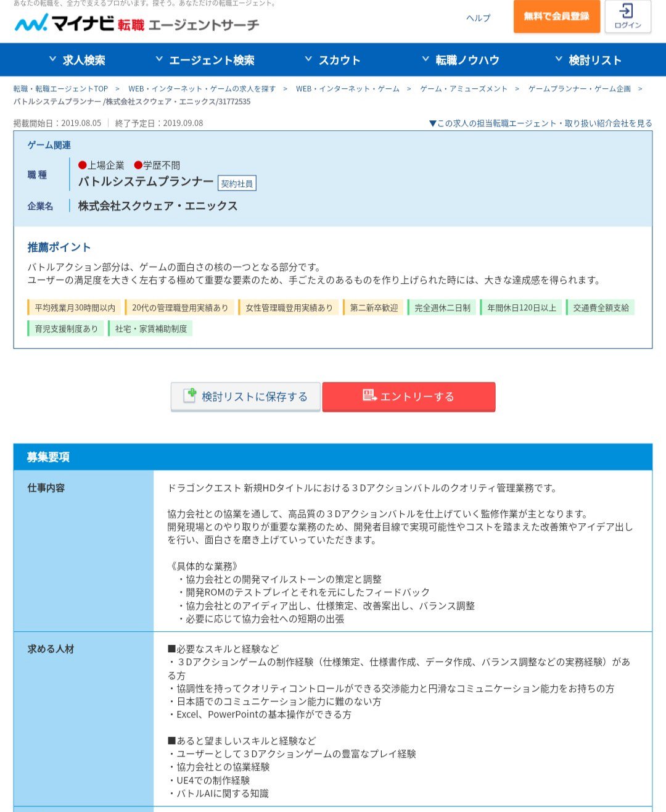Click the ログイン button label

click(x=628, y=25)
